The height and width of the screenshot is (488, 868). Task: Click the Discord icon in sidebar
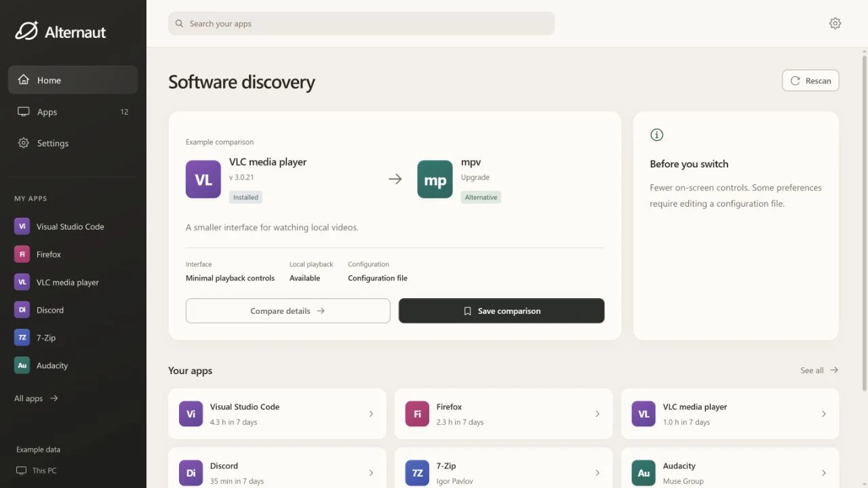coord(22,310)
